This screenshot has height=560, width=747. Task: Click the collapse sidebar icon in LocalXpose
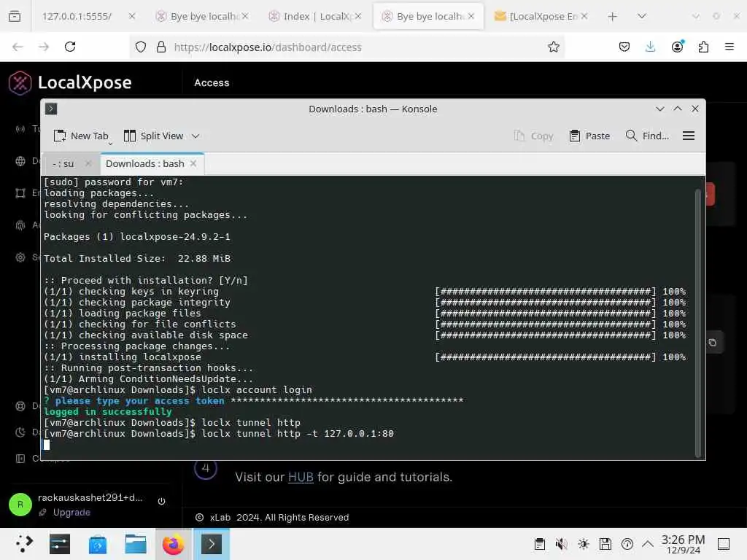tap(20, 458)
